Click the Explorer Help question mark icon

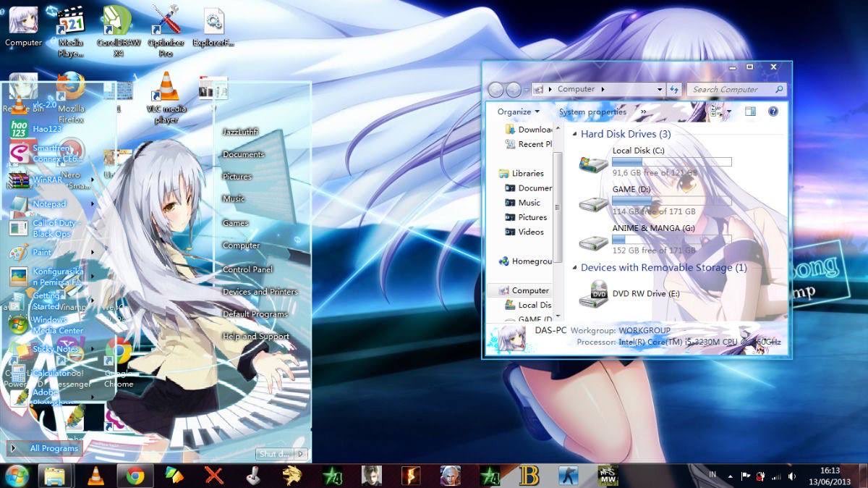click(773, 112)
